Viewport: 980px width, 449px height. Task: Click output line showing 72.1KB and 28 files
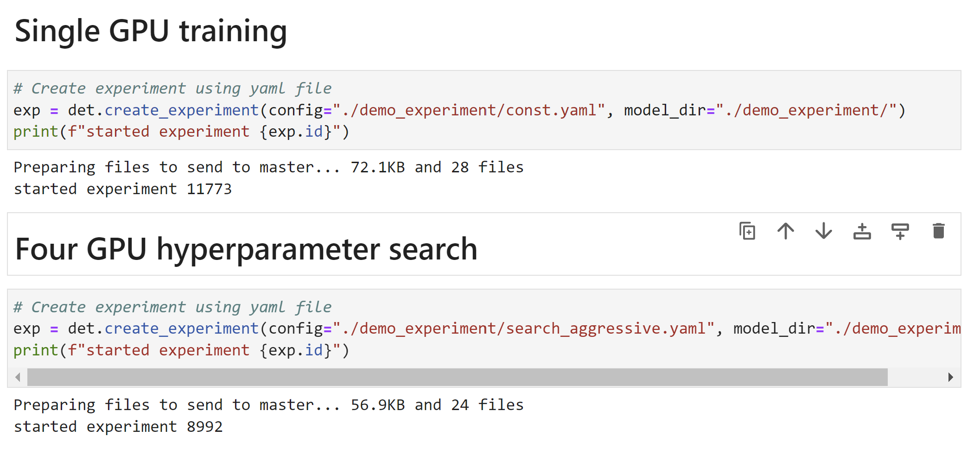pos(269,167)
